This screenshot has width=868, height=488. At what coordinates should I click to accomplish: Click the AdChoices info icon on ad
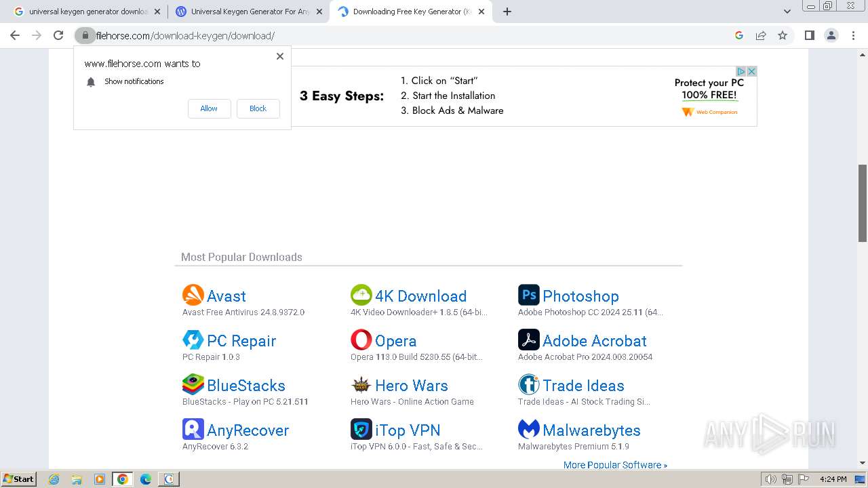click(741, 71)
